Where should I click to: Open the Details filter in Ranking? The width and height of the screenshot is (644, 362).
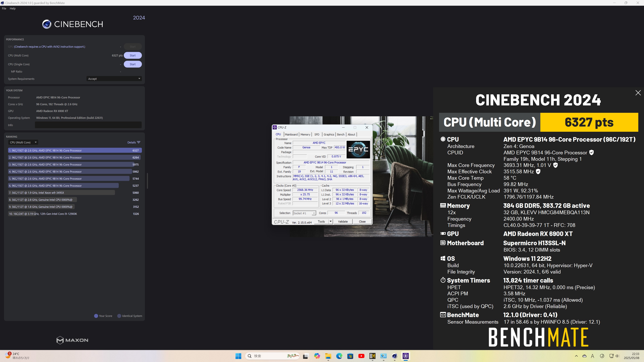pos(134,142)
